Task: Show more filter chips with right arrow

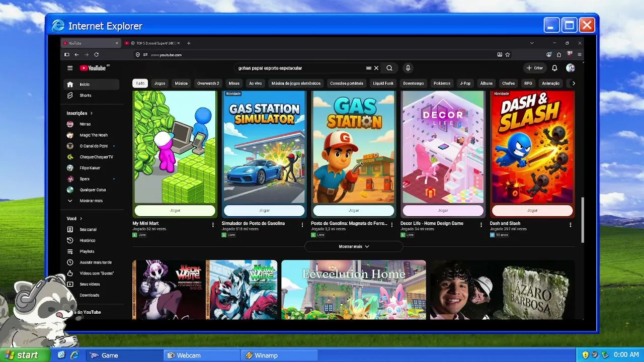Action: [573, 83]
